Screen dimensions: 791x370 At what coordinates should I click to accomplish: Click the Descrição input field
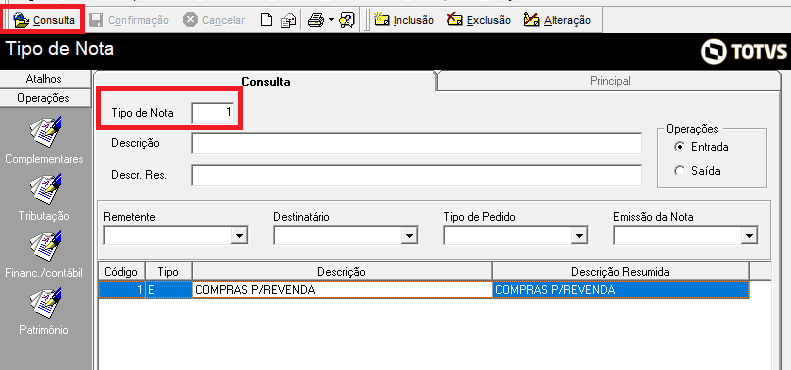click(x=417, y=143)
